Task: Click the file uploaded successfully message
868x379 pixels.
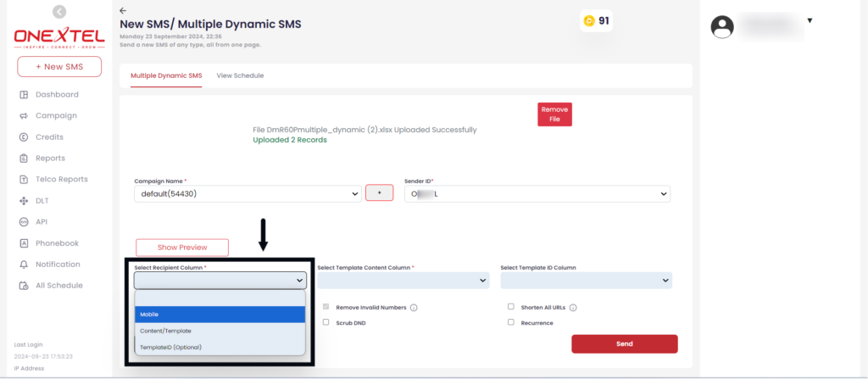Action: pyautogui.click(x=364, y=130)
